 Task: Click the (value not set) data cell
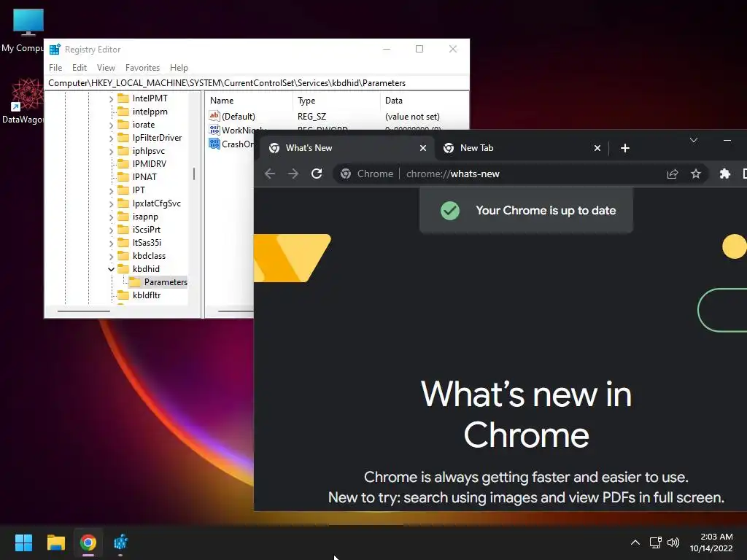click(412, 116)
